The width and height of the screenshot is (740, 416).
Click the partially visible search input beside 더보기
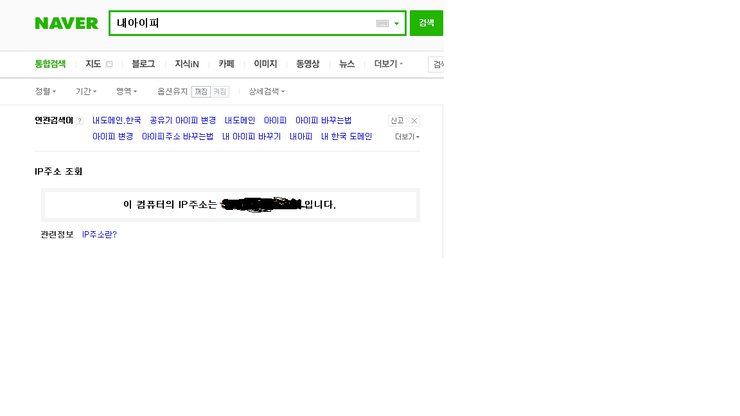[436, 65]
